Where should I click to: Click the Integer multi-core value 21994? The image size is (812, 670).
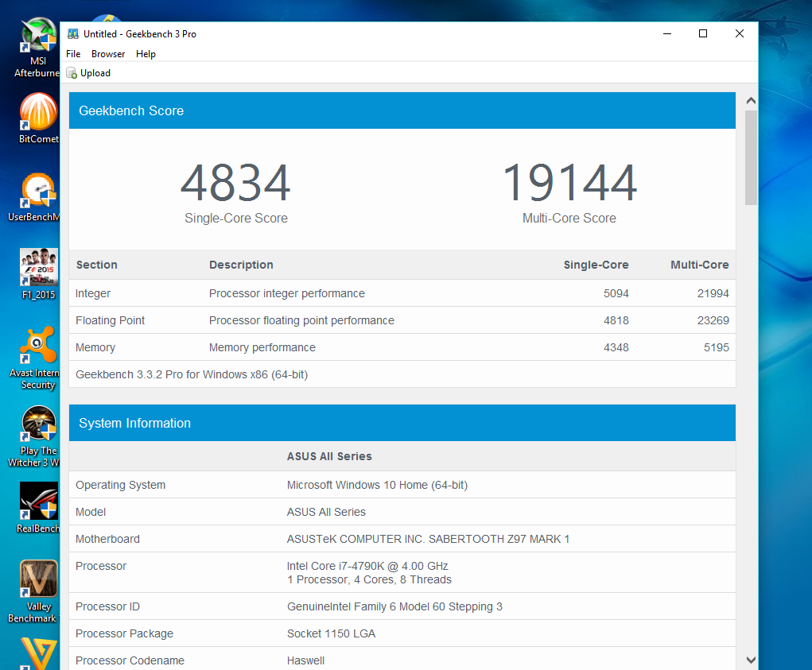[713, 293]
